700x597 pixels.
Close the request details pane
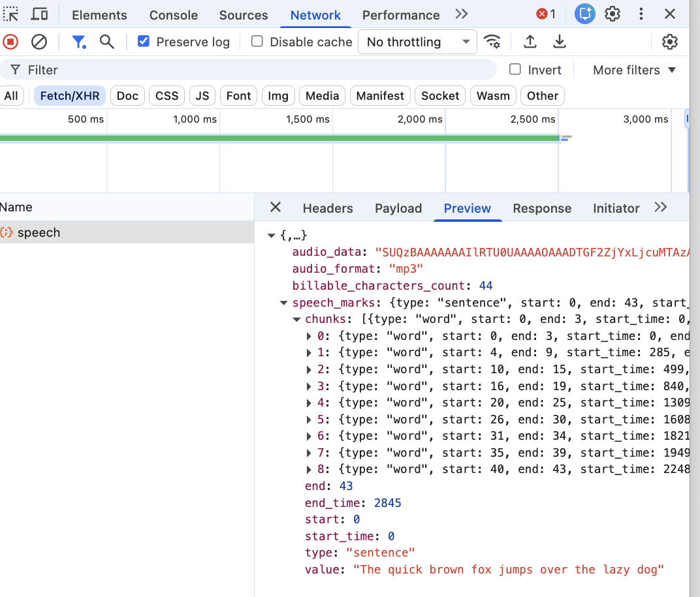[x=276, y=207]
